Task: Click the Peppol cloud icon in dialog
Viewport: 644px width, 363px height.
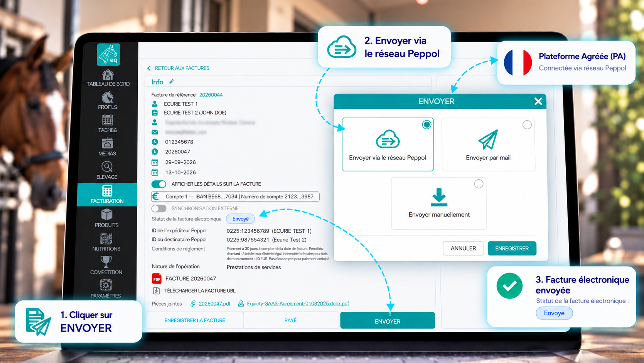Action: [388, 139]
